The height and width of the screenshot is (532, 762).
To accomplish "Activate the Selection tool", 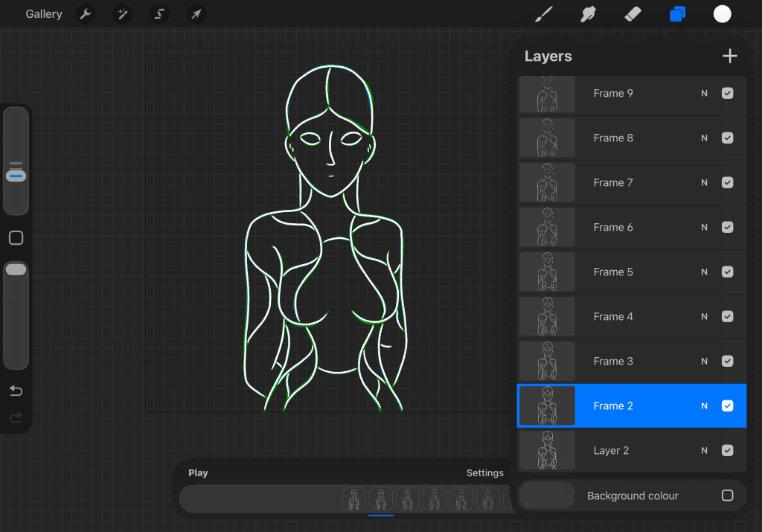I will tap(159, 14).
